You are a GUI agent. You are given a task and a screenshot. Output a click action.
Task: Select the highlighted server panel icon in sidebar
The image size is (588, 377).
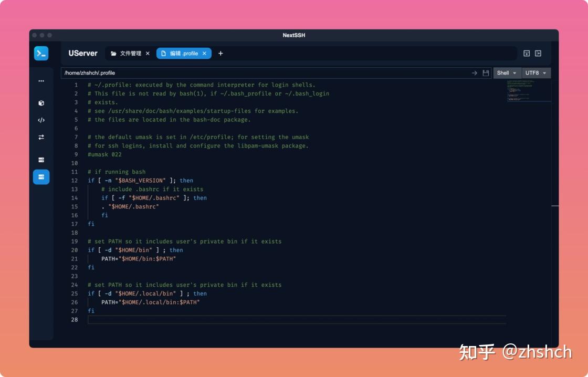[x=41, y=177]
